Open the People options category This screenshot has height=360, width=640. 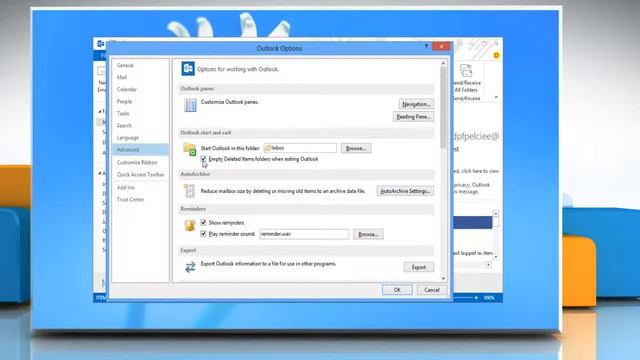(x=124, y=101)
